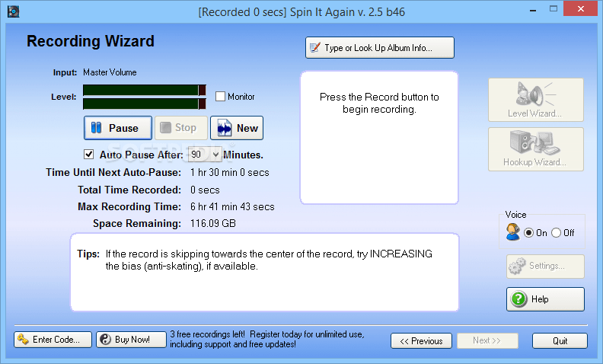Start a New recording
The width and height of the screenshot is (603, 364).
[x=237, y=128]
